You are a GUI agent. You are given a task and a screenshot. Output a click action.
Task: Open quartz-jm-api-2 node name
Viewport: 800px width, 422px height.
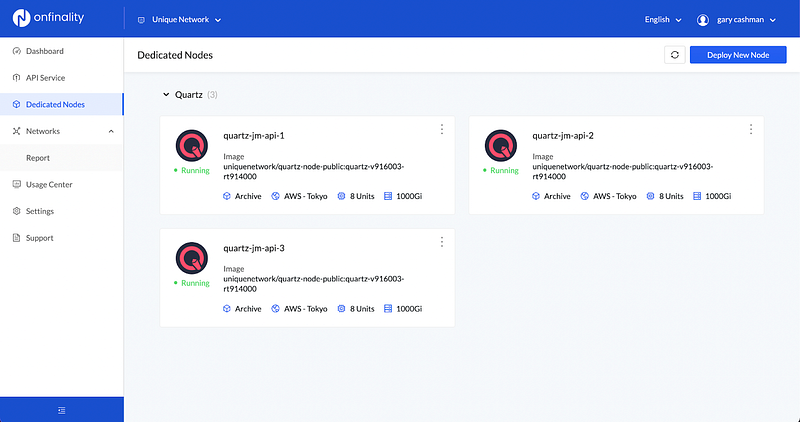[x=563, y=136]
